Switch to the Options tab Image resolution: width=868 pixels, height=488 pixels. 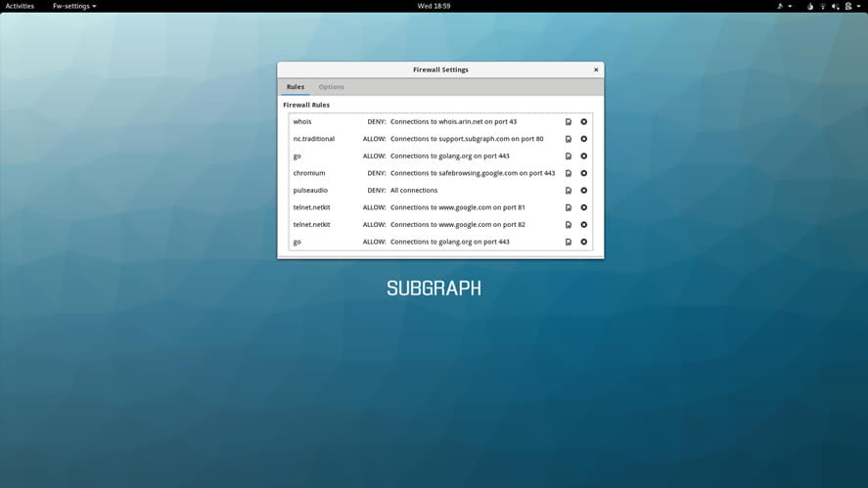point(331,87)
